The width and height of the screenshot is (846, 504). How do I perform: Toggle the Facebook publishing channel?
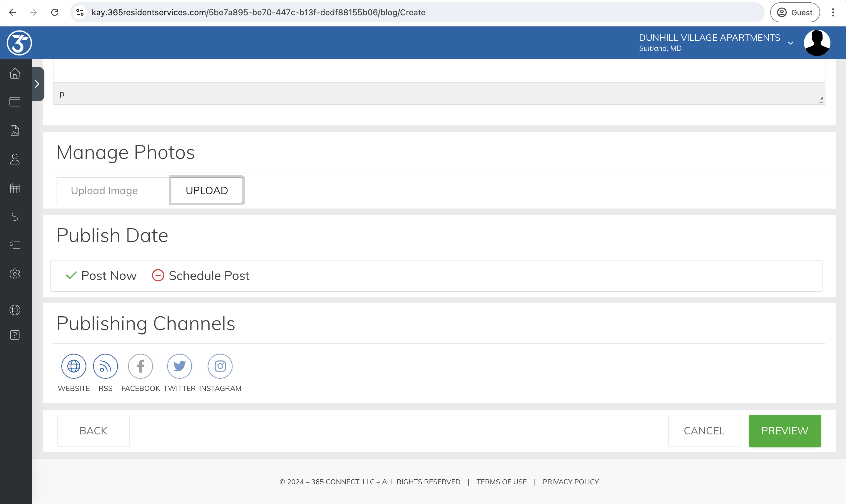[141, 366]
